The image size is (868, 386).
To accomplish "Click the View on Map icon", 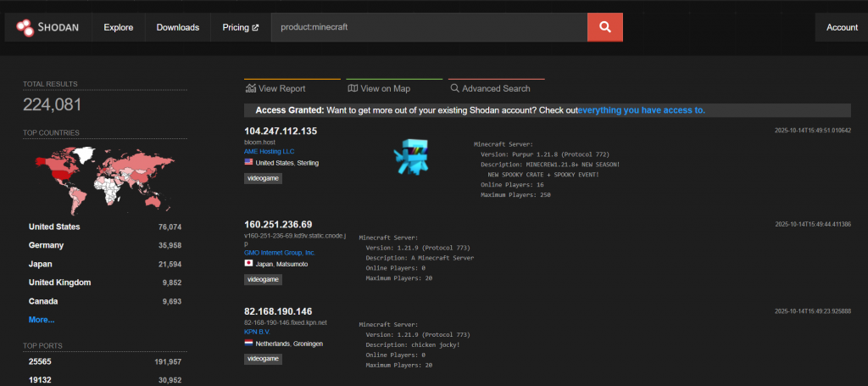I will [353, 88].
